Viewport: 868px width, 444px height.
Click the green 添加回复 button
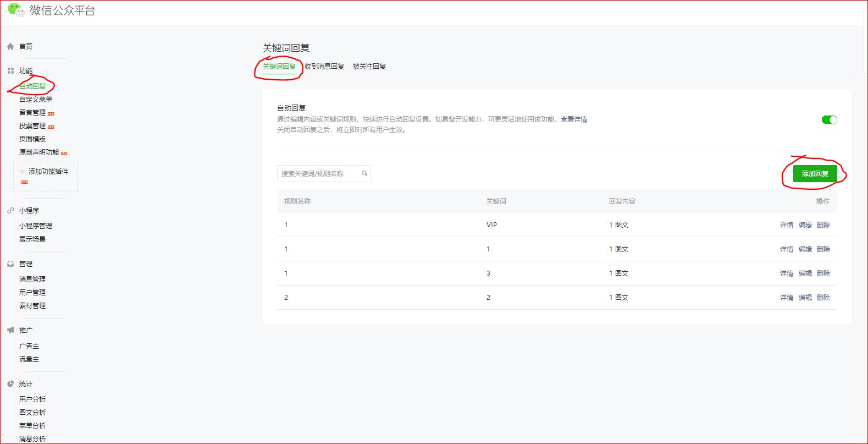(815, 174)
